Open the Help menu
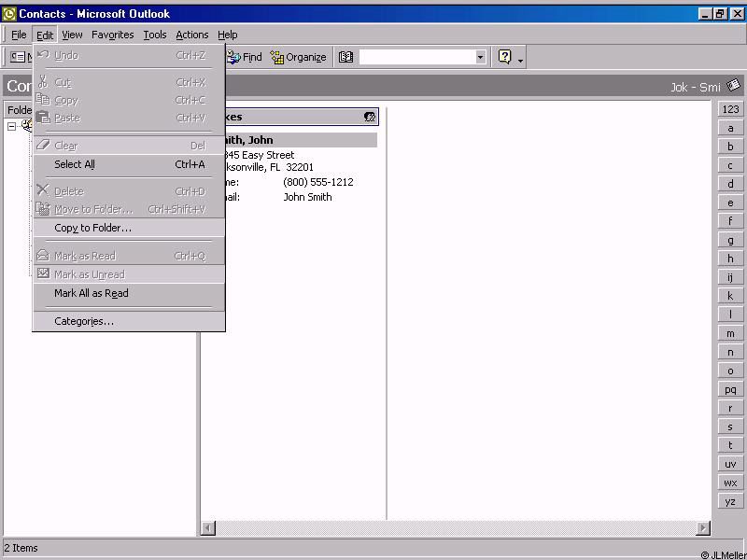 [x=227, y=35]
